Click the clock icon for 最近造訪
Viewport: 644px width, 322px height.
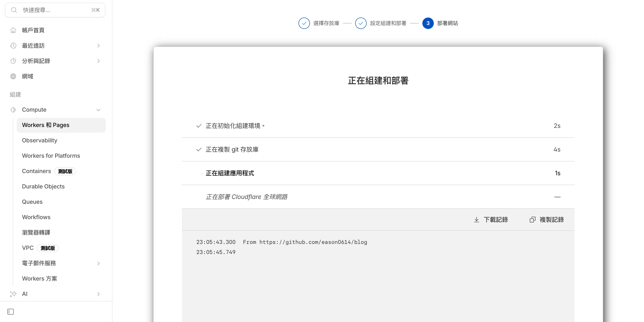coord(13,46)
